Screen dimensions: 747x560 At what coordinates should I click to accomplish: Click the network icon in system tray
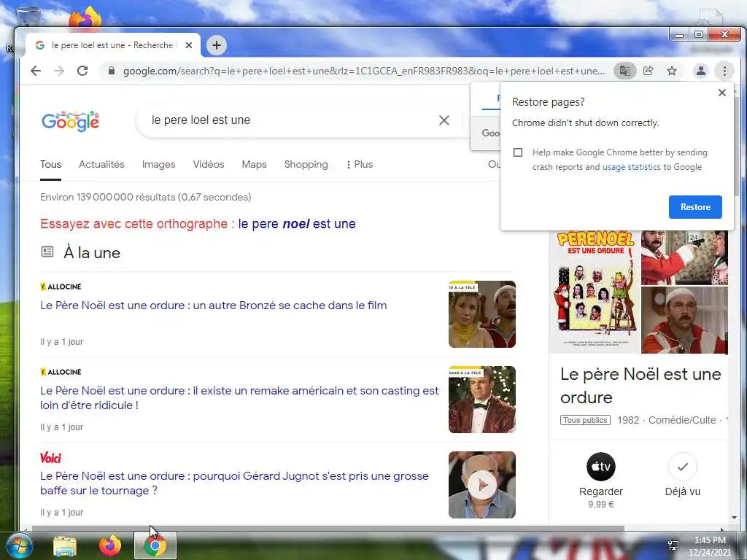click(x=673, y=545)
